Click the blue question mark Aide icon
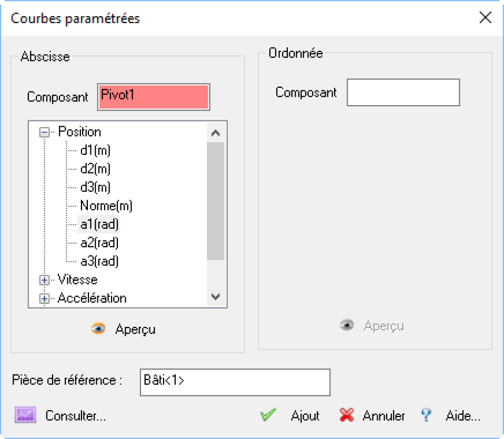Viewport: 504px width, 439px height. pos(426,415)
